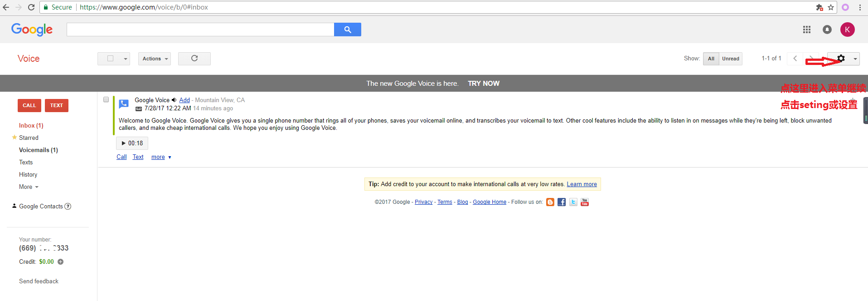
Task: Click the red TEXT button
Action: pos(57,105)
